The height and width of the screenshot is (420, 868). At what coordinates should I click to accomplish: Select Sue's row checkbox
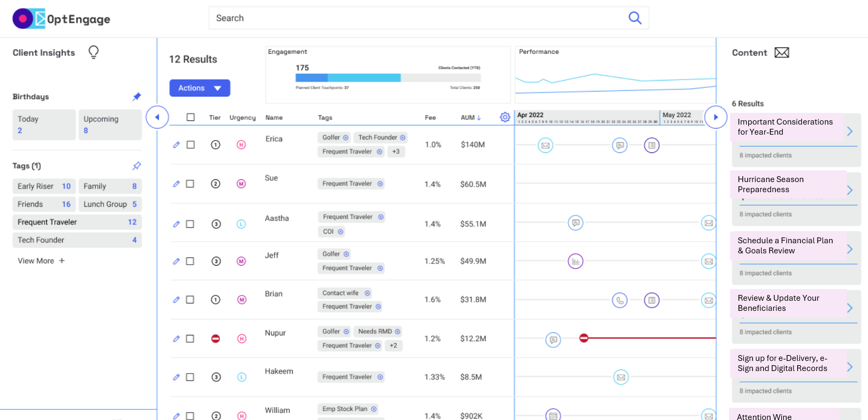click(190, 184)
